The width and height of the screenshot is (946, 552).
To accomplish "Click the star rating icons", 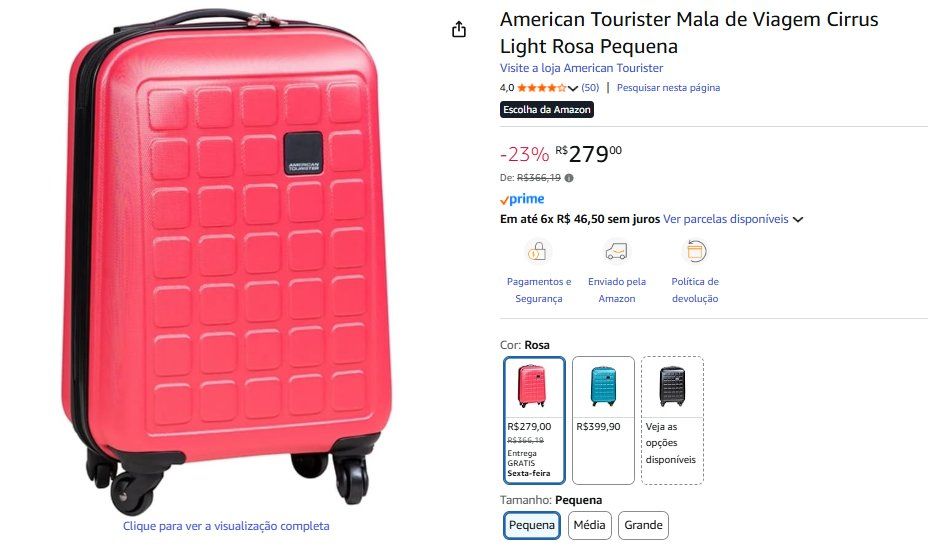I will pos(542,88).
